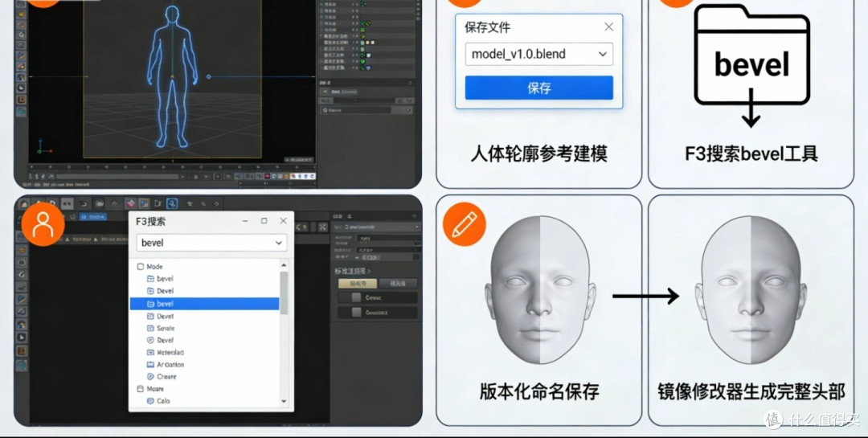This screenshot has height=438, width=868.
Task: Select the highlighted blue bevel result
Action: coord(204,304)
